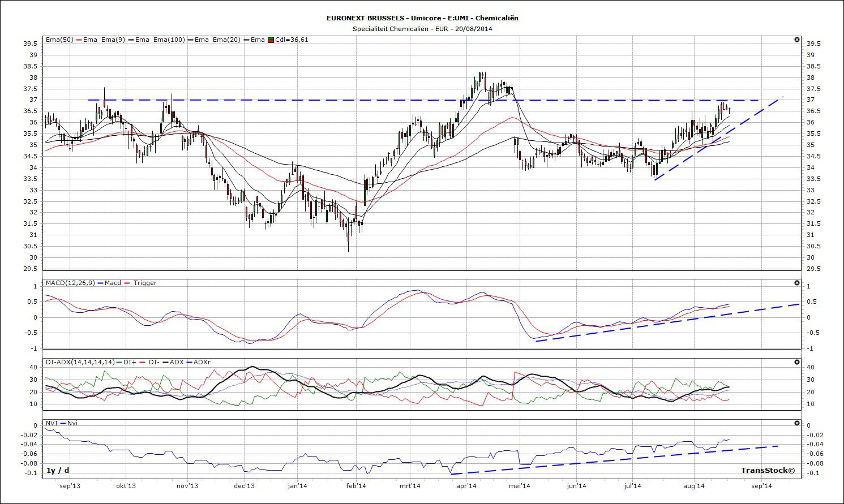Click the jan'14 date axis label
844x504 pixels.
[297, 486]
